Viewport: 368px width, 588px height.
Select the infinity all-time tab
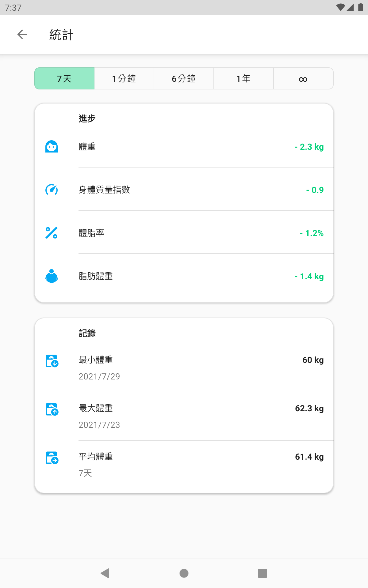(x=303, y=79)
